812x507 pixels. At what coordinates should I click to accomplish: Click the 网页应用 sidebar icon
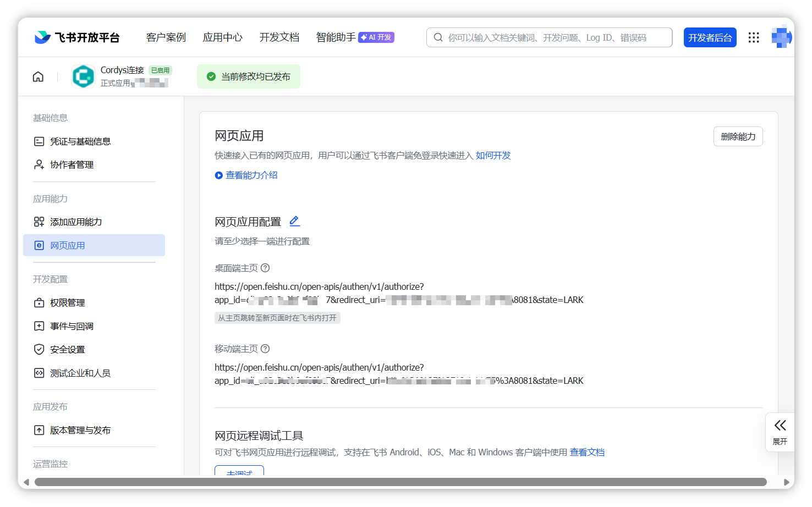[39, 245]
